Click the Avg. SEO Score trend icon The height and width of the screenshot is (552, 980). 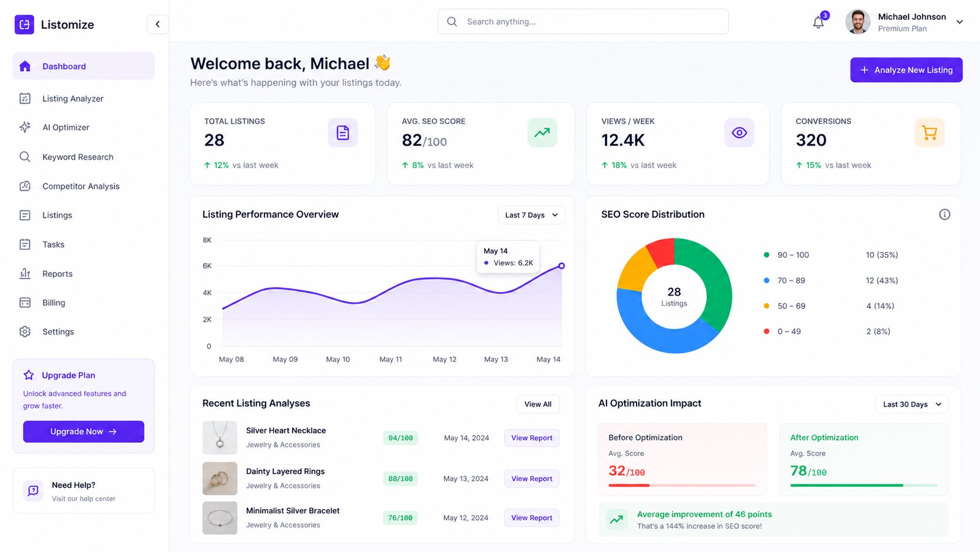(x=542, y=133)
